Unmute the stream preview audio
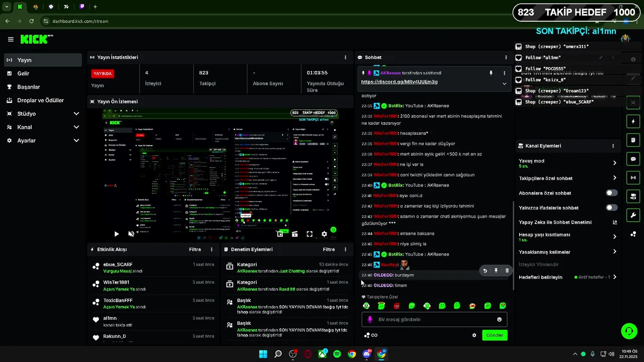 pyautogui.click(x=131, y=234)
